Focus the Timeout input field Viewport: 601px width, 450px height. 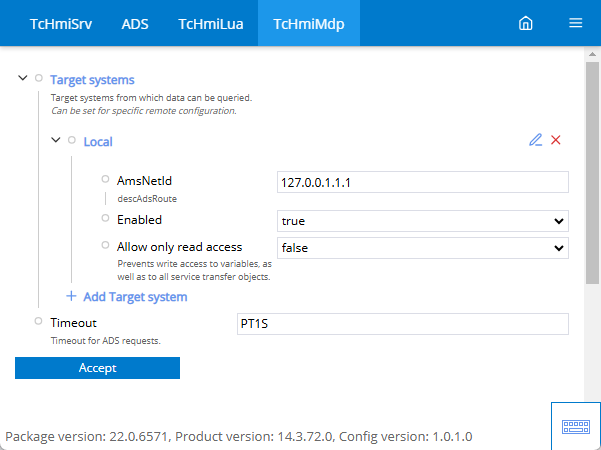(403, 324)
